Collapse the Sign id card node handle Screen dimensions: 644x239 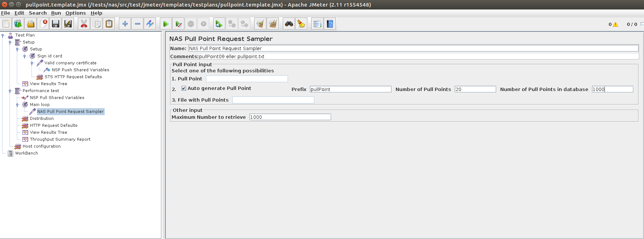pos(25,56)
